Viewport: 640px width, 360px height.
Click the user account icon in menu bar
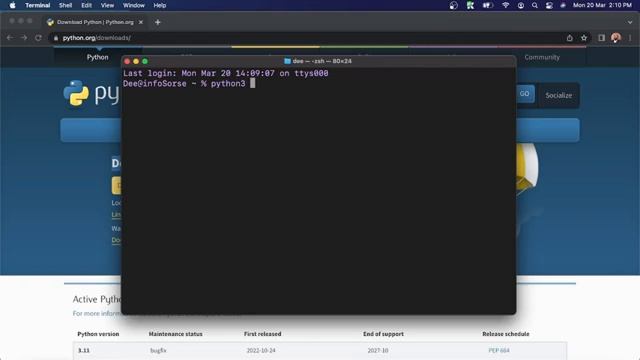click(x=521, y=5)
